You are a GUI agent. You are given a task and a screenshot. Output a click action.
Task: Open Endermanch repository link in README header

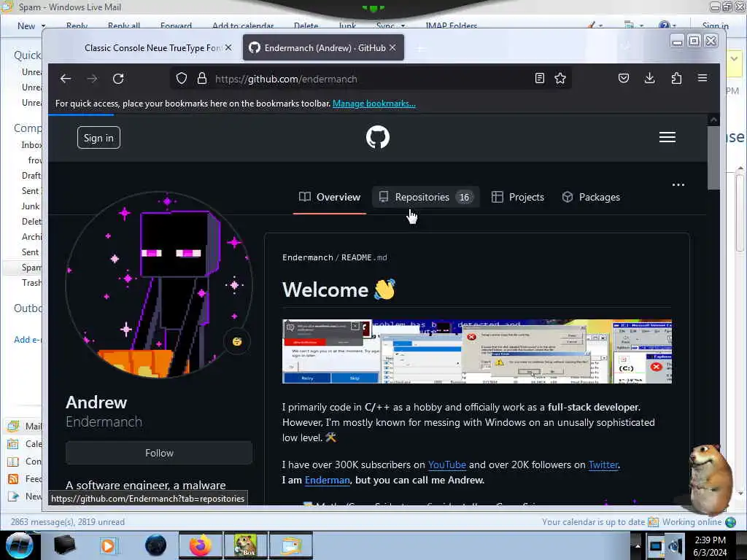click(x=308, y=257)
